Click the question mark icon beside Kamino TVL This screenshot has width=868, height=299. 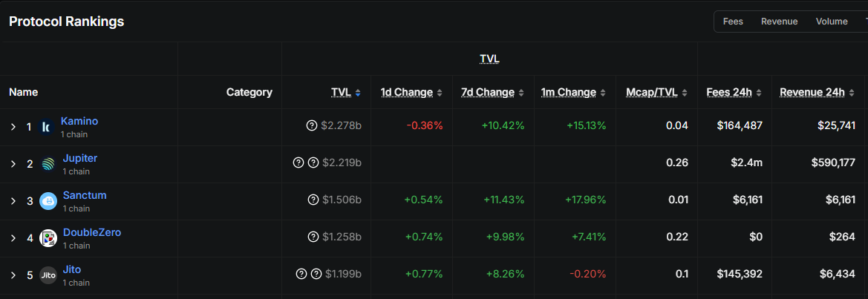tap(312, 125)
